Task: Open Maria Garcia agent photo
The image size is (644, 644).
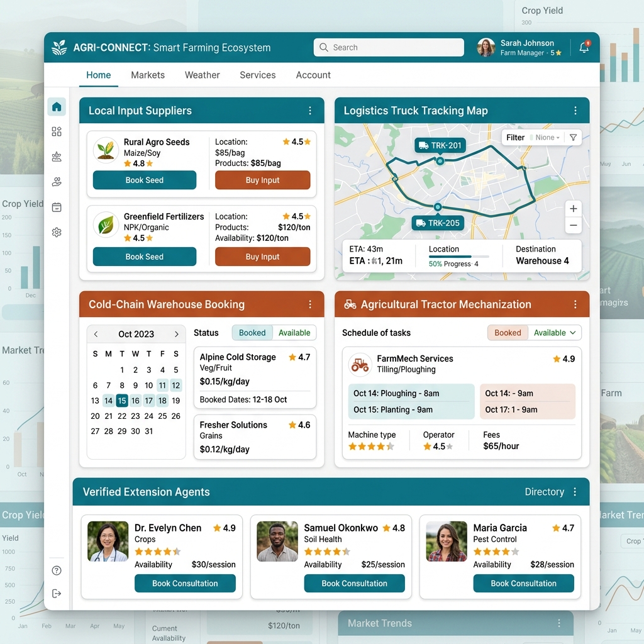Action: [x=447, y=541]
